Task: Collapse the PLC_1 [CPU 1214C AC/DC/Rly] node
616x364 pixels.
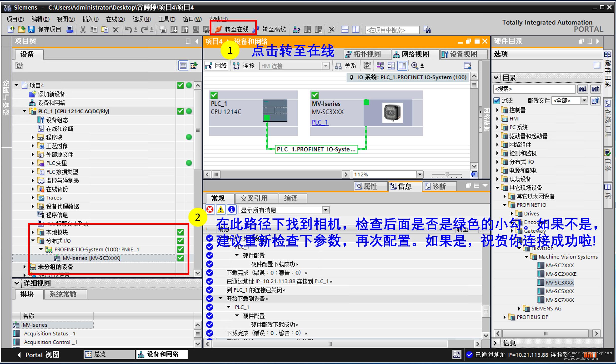Action: click(x=25, y=111)
